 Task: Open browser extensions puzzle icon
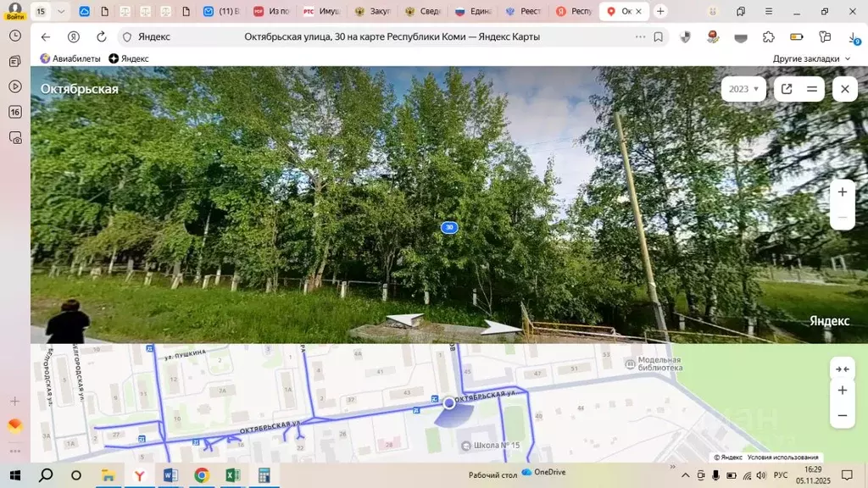coord(768,37)
